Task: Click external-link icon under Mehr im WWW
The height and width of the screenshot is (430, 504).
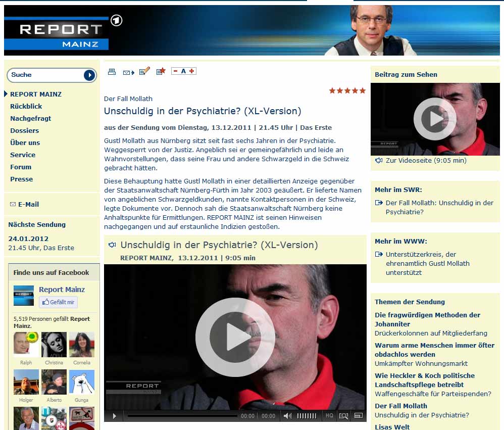Action: click(379, 254)
